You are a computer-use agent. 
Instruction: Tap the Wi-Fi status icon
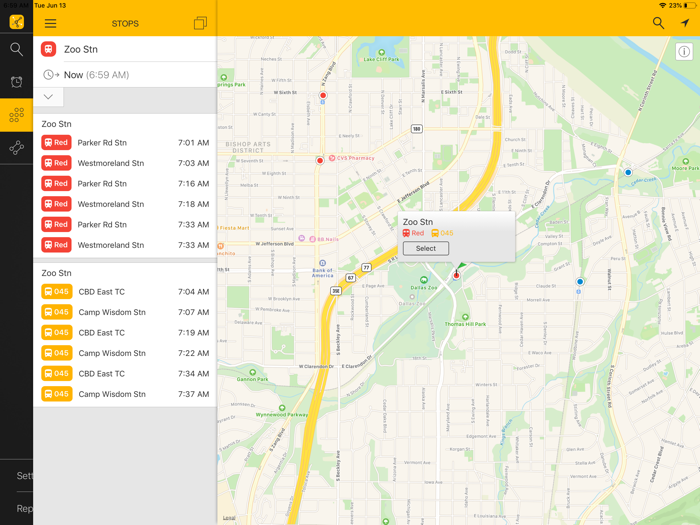[663, 5]
